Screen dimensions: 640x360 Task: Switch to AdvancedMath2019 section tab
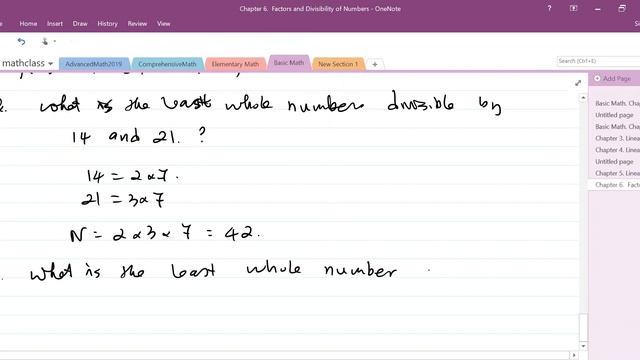[94, 64]
